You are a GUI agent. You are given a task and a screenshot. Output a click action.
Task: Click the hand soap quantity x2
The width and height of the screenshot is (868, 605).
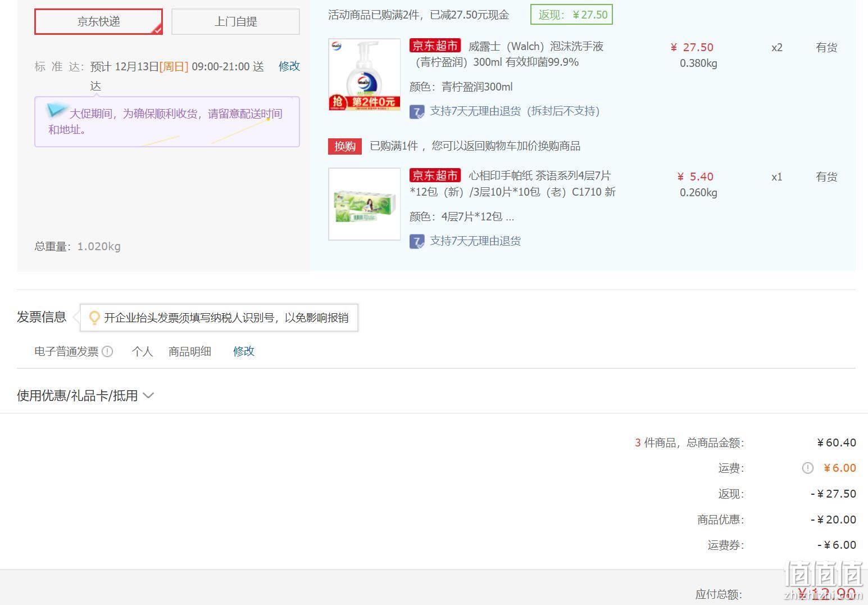point(777,47)
